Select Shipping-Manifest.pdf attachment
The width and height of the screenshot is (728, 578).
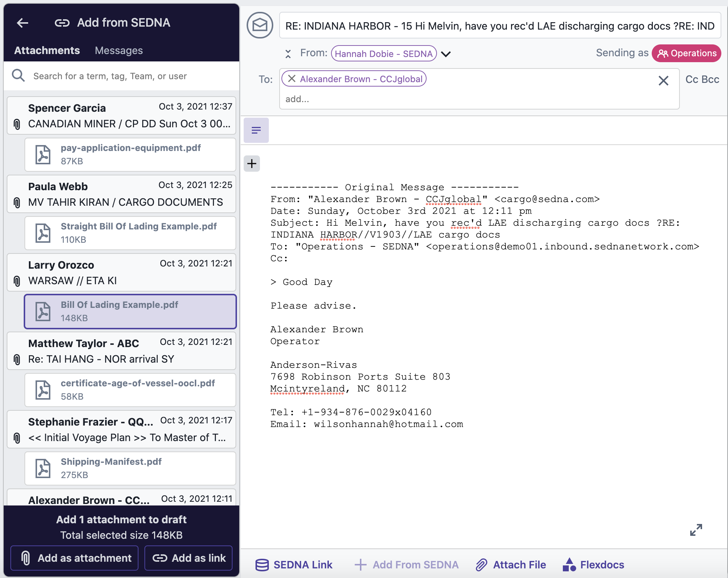pos(130,468)
